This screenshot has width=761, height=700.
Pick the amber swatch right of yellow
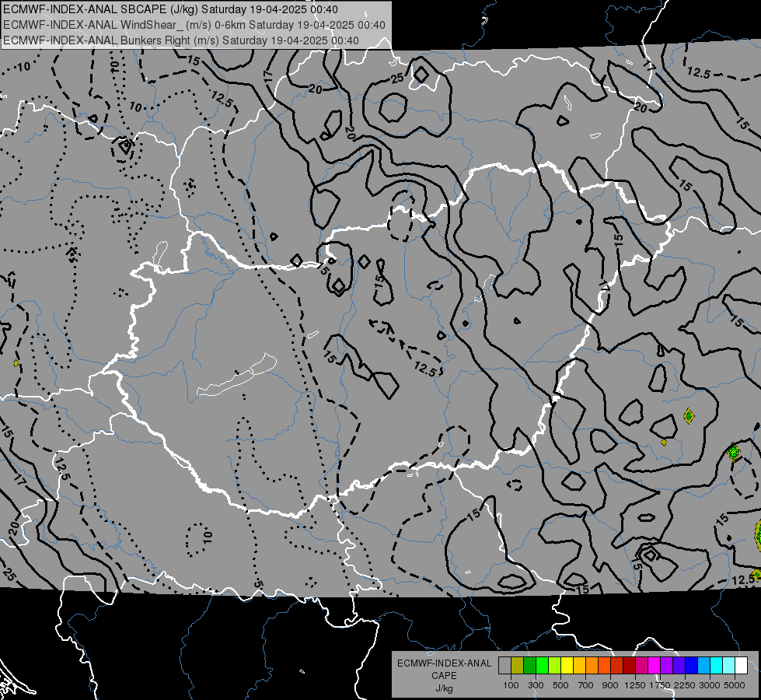[579, 666]
